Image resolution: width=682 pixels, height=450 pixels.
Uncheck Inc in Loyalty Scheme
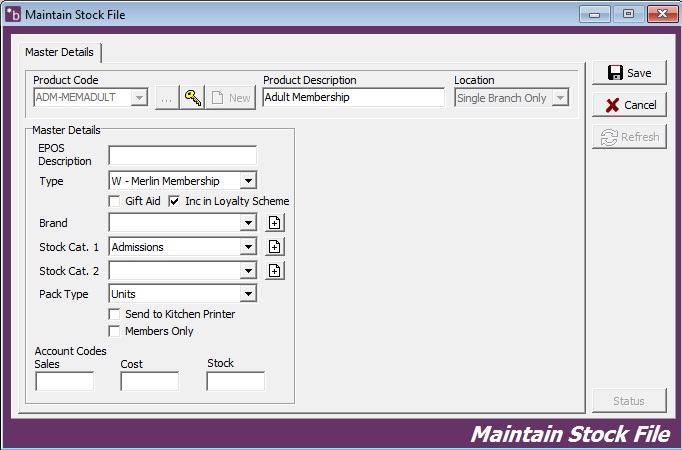pyautogui.click(x=175, y=201)
